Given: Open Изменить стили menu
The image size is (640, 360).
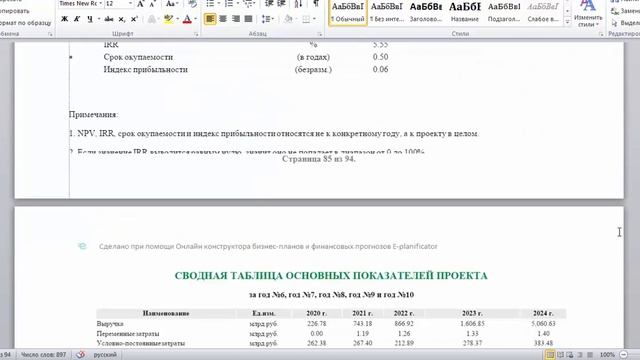Looking at the screenshot, I should 588,14.
